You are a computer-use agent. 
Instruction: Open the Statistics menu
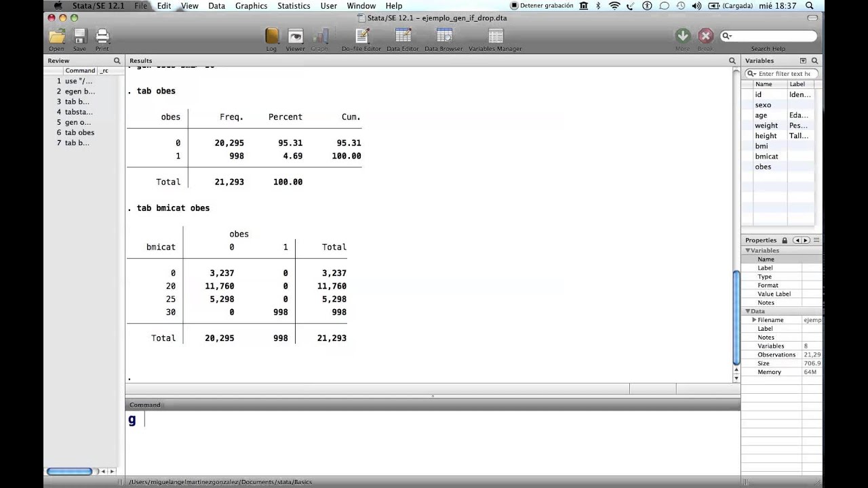(294, 5)
